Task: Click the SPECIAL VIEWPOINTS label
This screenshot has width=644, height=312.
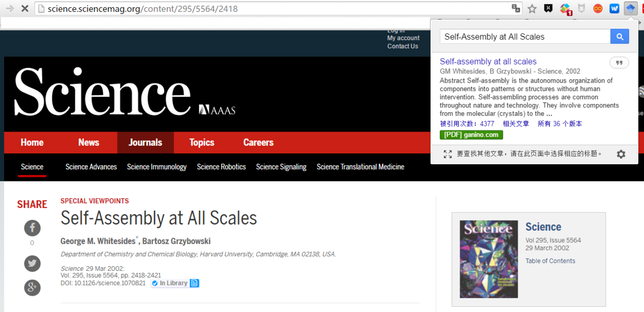Action: (95, 201)
